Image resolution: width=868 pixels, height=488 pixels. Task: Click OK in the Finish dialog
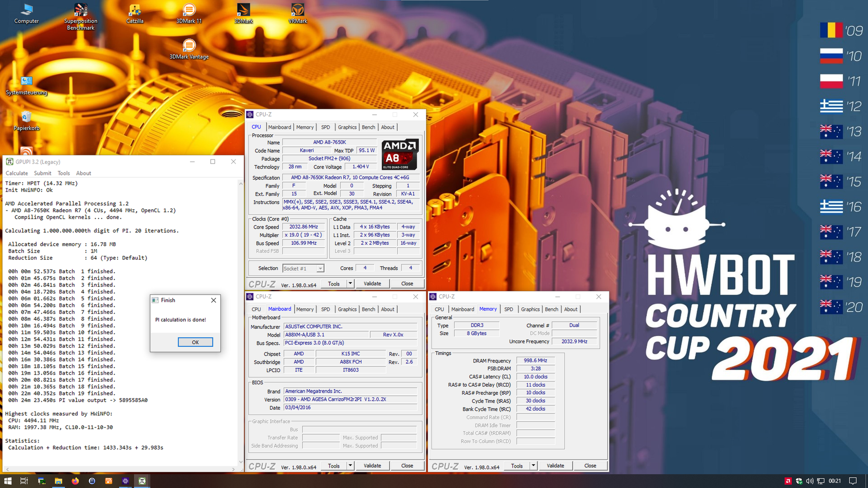click(x=195, y=342)
